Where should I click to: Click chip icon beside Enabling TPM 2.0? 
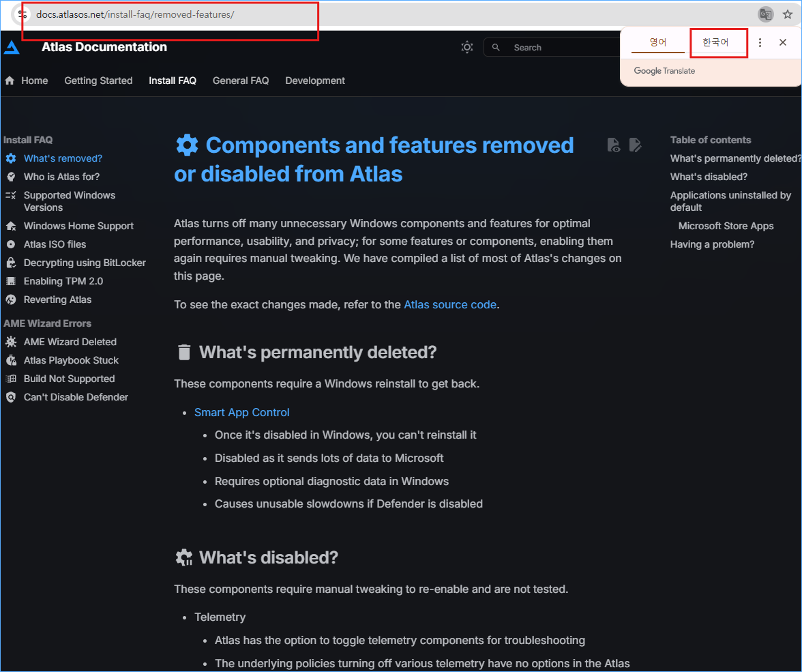11,282
